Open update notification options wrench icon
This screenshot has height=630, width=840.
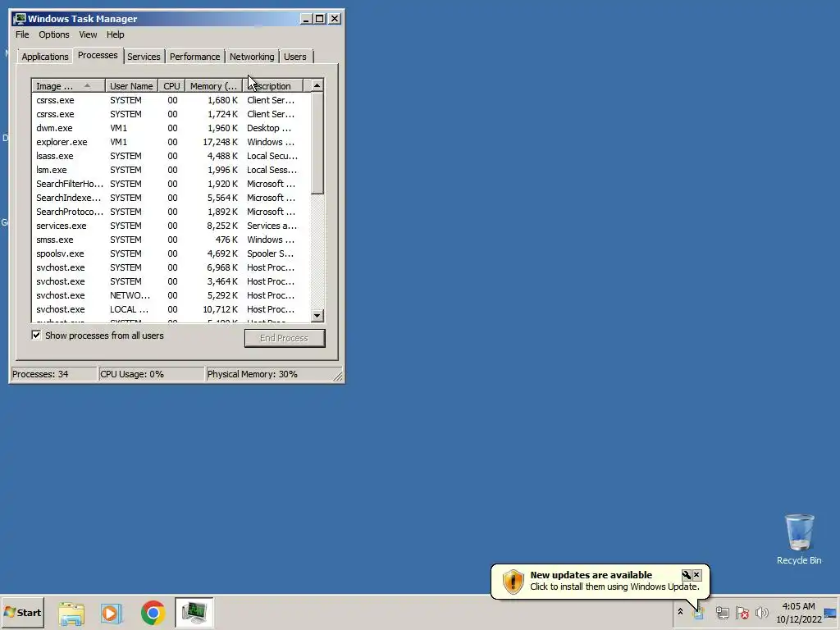[x=686, y=575]
